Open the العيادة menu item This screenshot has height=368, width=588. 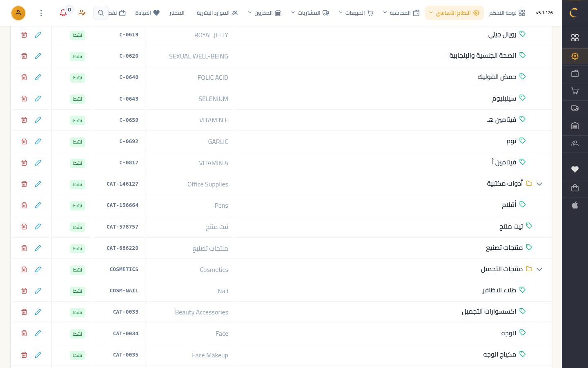point(147,13)
